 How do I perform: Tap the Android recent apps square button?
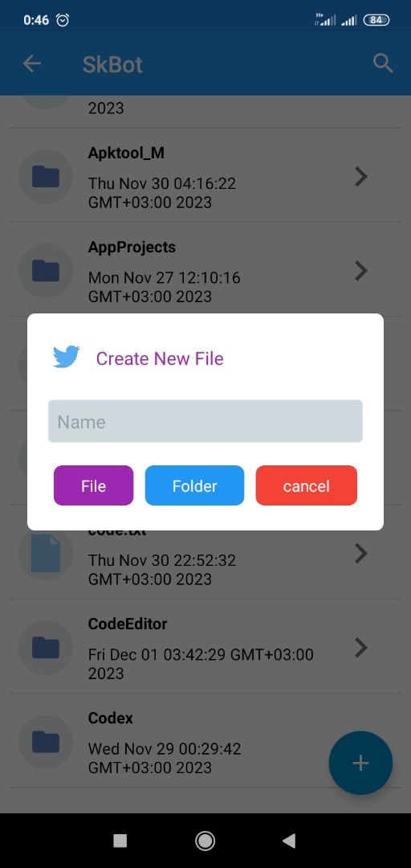120,841
